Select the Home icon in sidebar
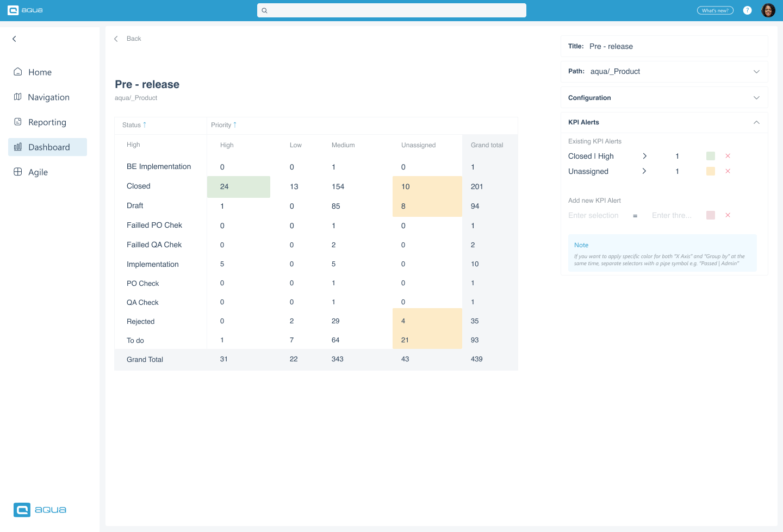The width and height of the screenshot is (783, 532). [x=17, y=72]
